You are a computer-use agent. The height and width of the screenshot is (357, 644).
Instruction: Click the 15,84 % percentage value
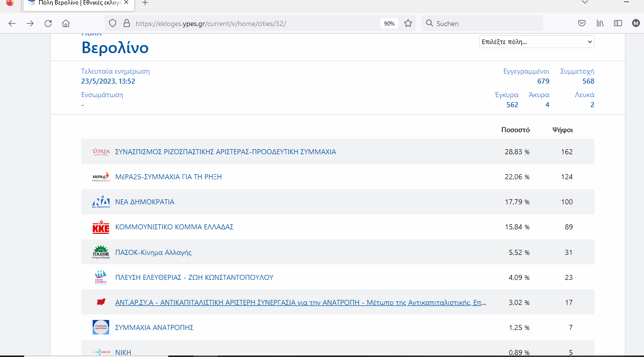517,227
